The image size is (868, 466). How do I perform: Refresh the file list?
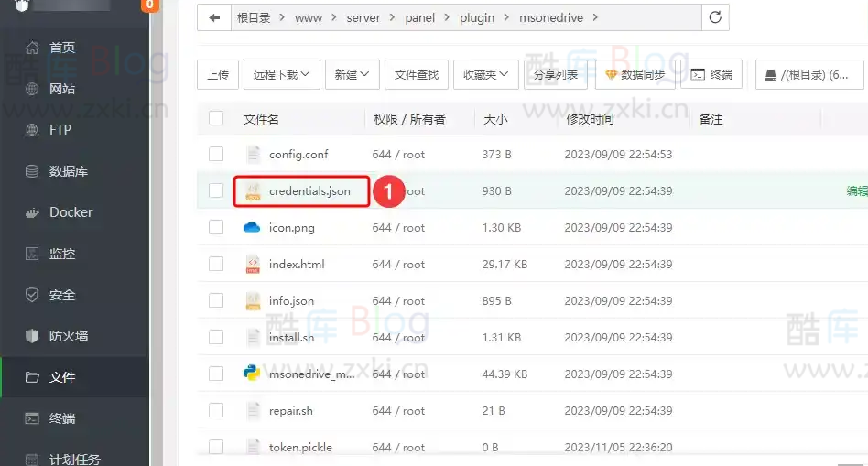tap(715, 17)
